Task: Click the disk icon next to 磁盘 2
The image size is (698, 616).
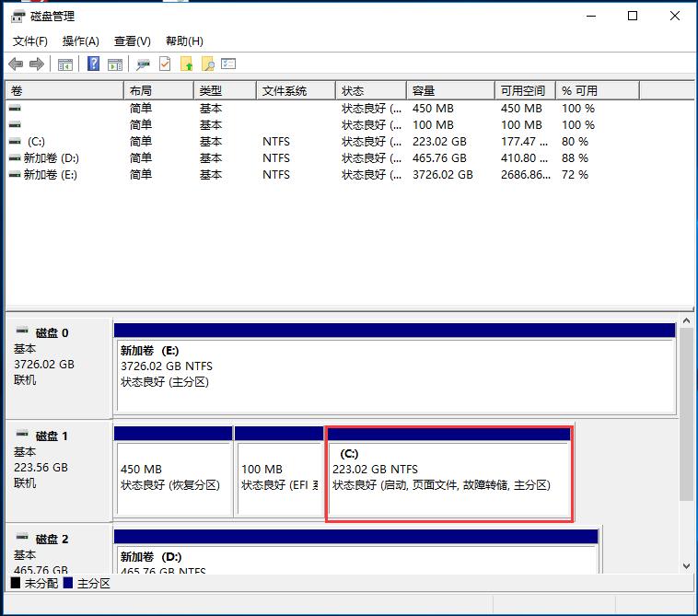Action: [22, 537]
